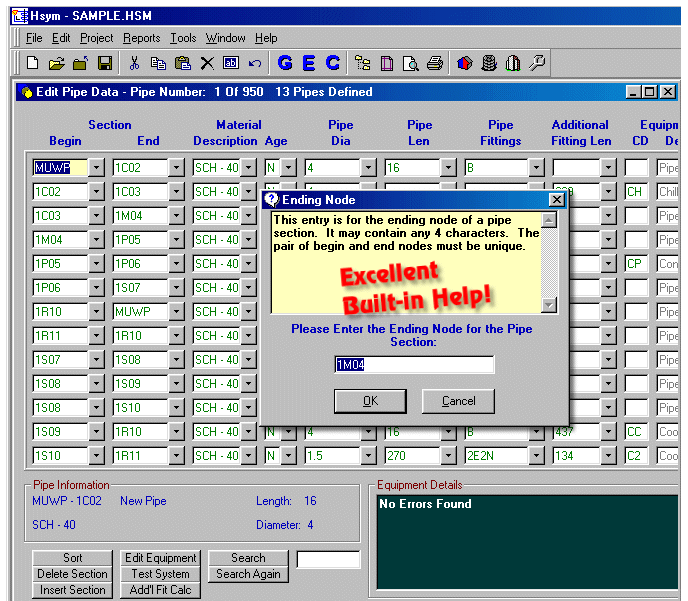Expand the Additional Fitting Len dropdown in first row
This screenshot has width=688, height=601.
608,168
